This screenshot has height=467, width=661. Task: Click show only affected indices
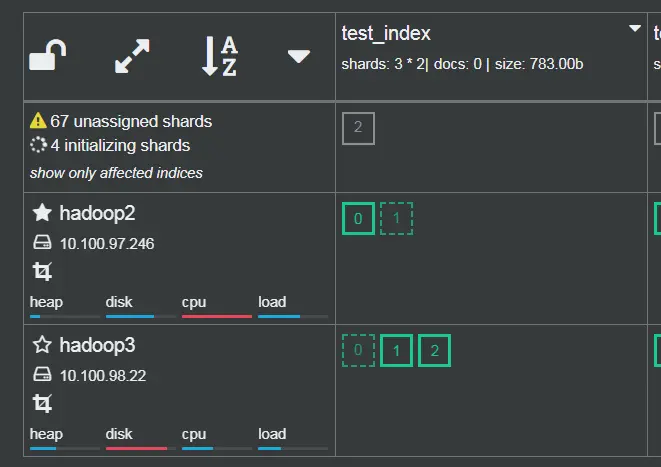116,173
